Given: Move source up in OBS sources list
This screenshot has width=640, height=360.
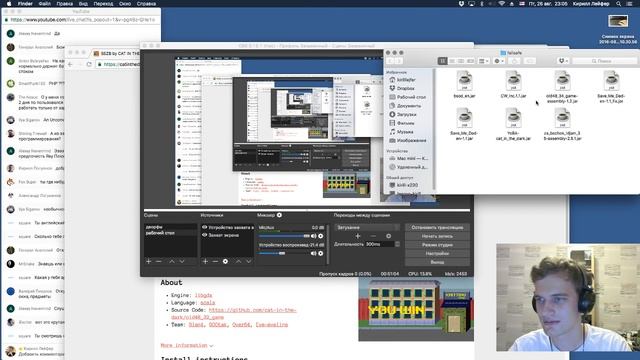Looking at the screenshot, I should 238,261.
